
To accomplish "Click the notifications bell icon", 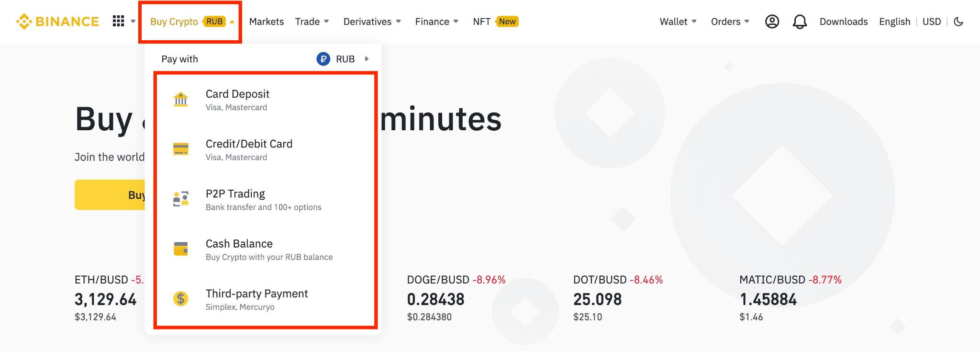I will (x=800, y=22).
